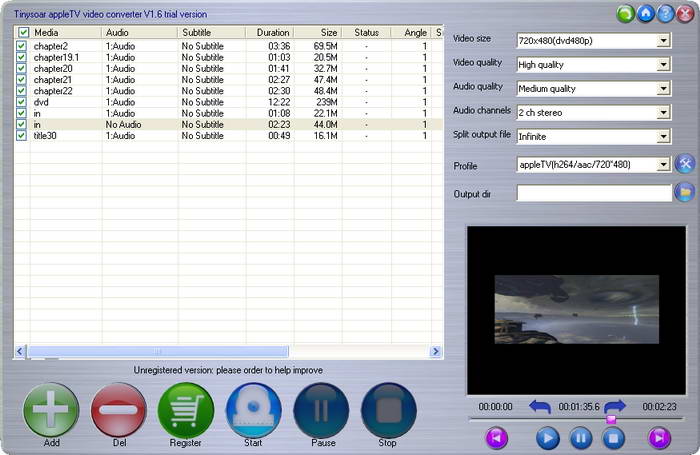
Task: Start the conversion with the Start button
Action: [254, 409]
